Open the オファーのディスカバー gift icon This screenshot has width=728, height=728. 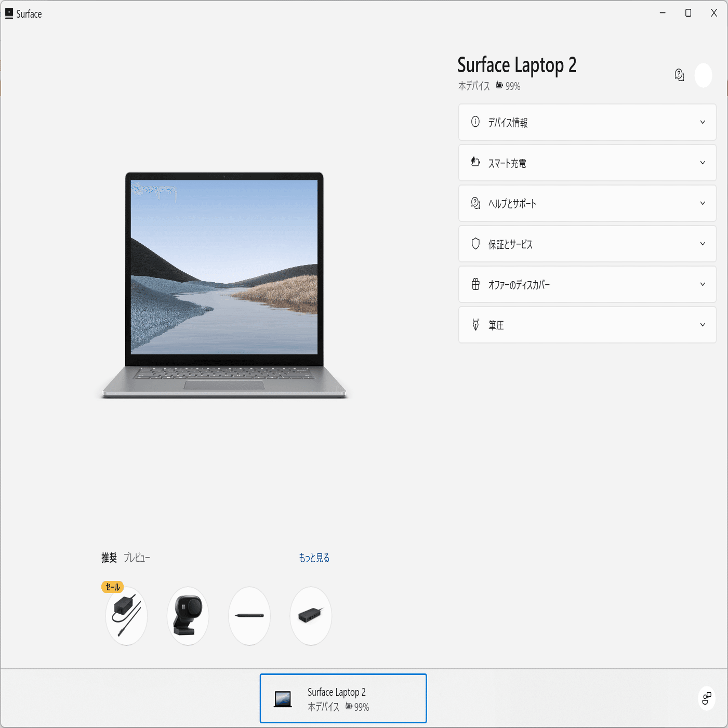[x=475, y=284]
